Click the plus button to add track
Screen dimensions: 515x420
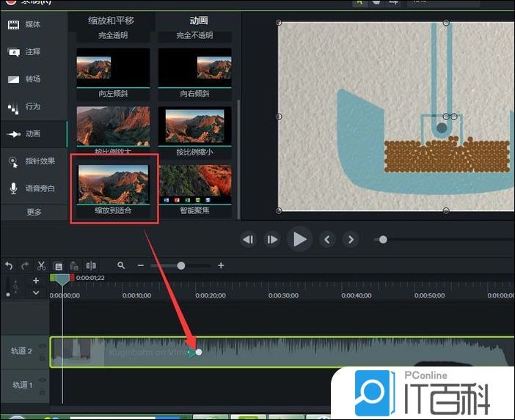pyautogui.click(x=36, y=281)
